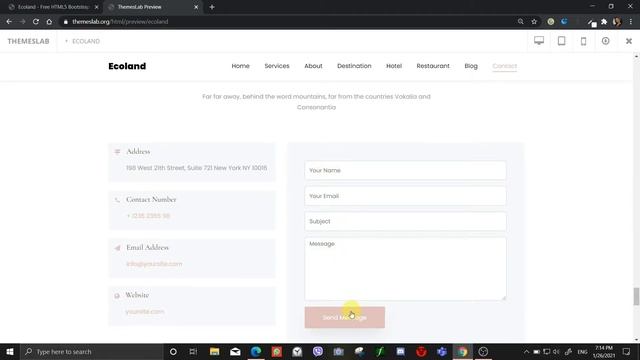Viewport: 640px width, 360px height.
Task: Open the About nav item
Action: pos(313,66)
